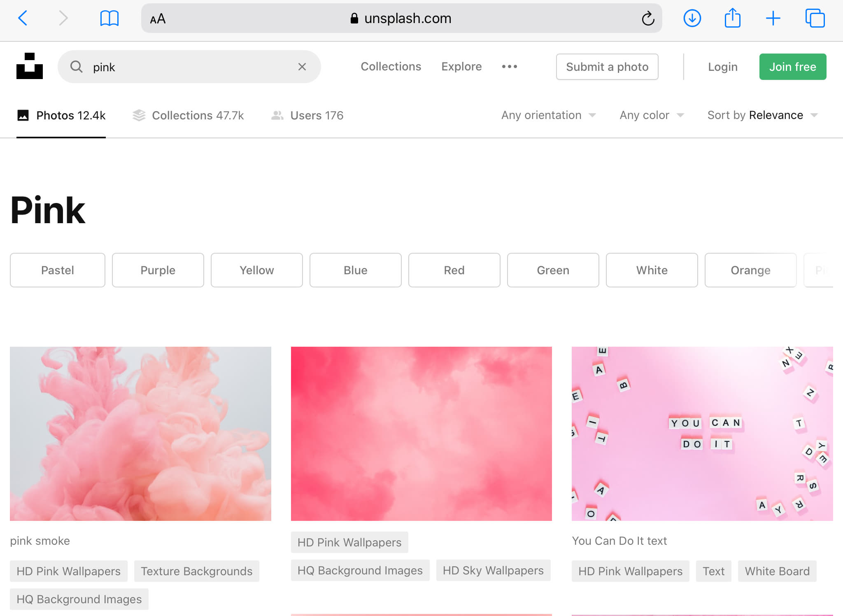The width and height of the screenshot is (843, 616).
Task: Click the Join free button
Action: coord(792,67)
